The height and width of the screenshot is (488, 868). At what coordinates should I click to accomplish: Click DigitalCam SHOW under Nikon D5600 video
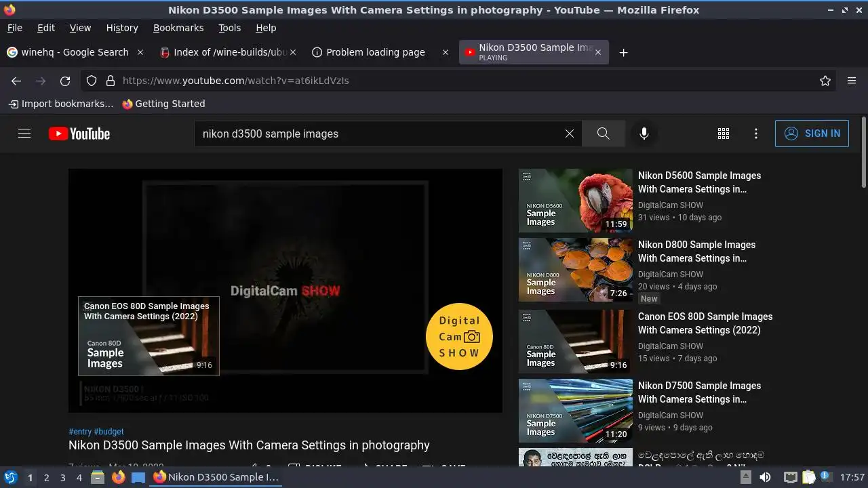point(671,205)
